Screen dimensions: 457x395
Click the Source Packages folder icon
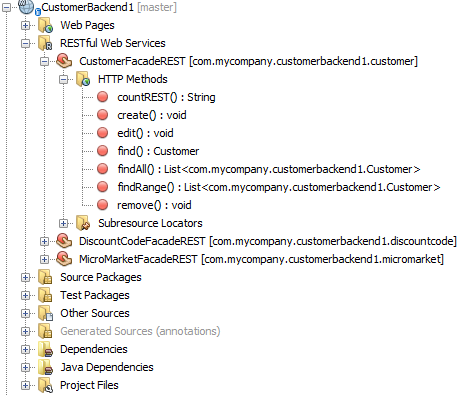click(45, 277)
